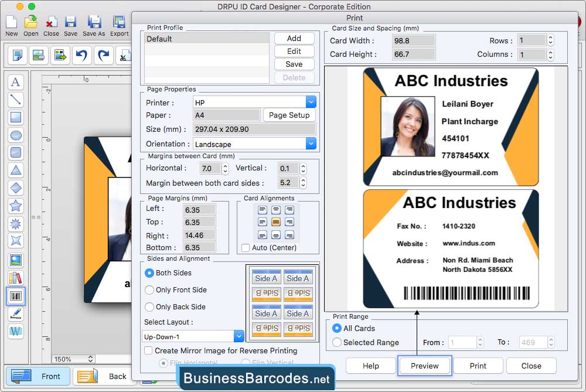Click the card properties toolbar icon
Image resolution: width=586 pixels, height=392 pixels.
click(17, 56)
